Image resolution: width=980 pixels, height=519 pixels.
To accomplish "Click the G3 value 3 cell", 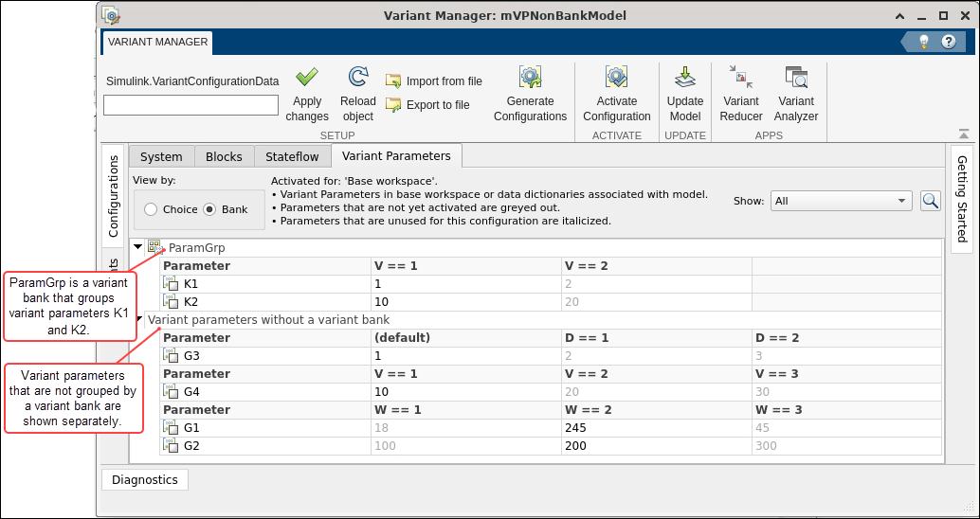I will pyautogui.click(x=847, y=355).
